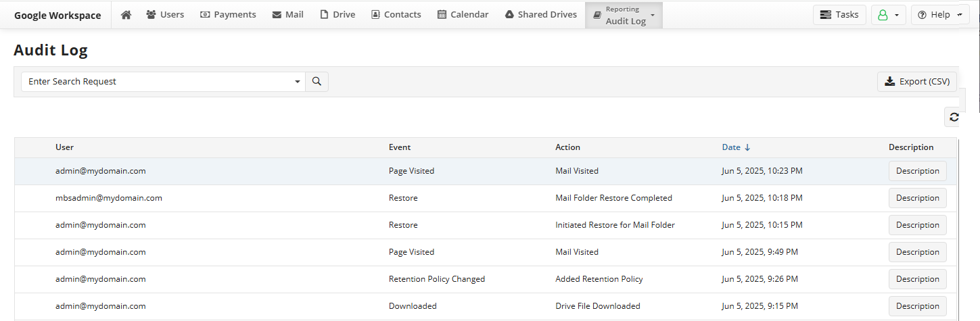Screen dimensions: 980x321
Task: Go to the Home icon
Action: coord(126,14)
